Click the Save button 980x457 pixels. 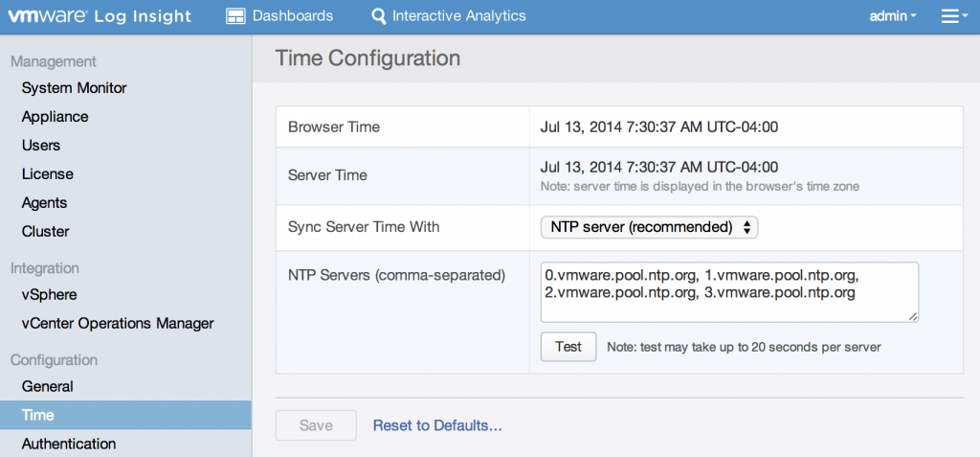(316, 425)
